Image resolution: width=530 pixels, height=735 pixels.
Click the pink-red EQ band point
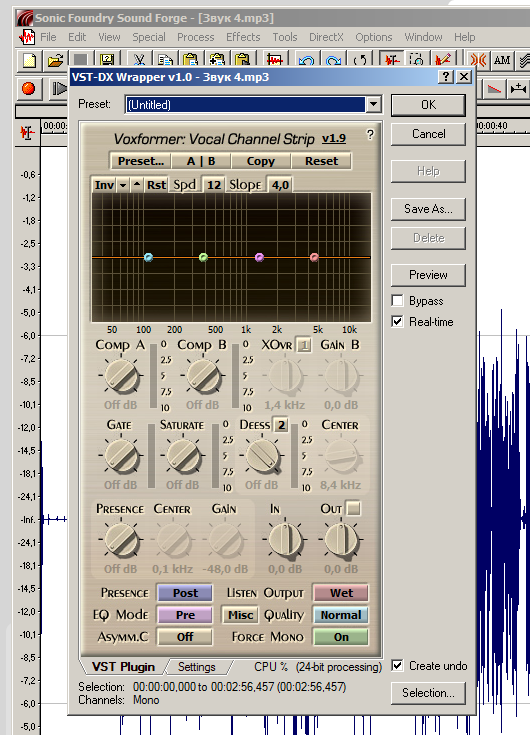click(314, 257)
